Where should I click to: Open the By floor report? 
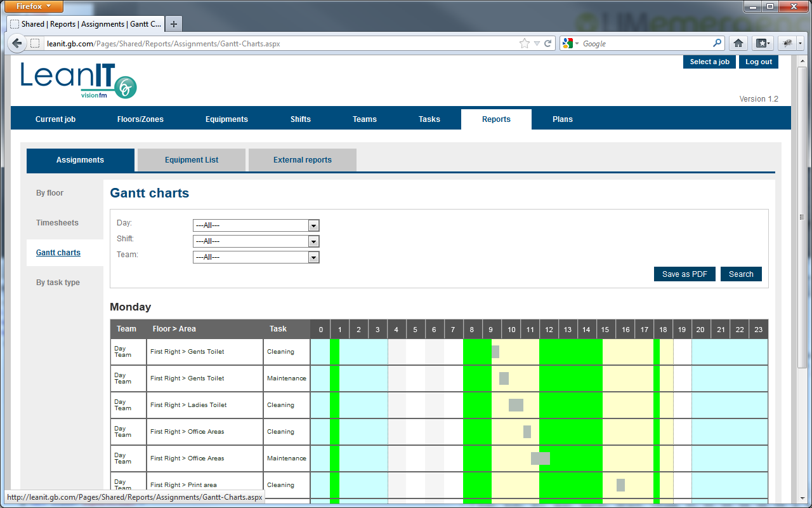[49, 193]
